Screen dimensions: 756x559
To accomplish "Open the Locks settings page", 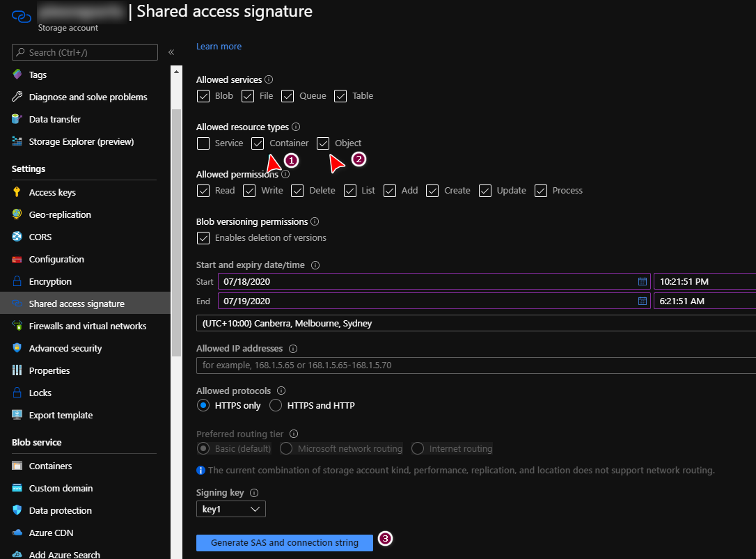I will coord(41,392).
